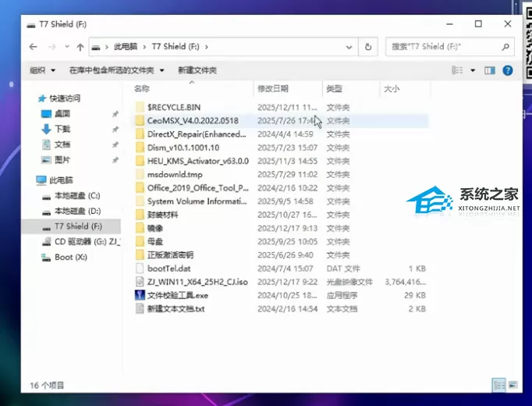Viewport: 532px width, 406px height.
Task: Click the 新建文本文档.txt file icon
Action: click(140, 308)
